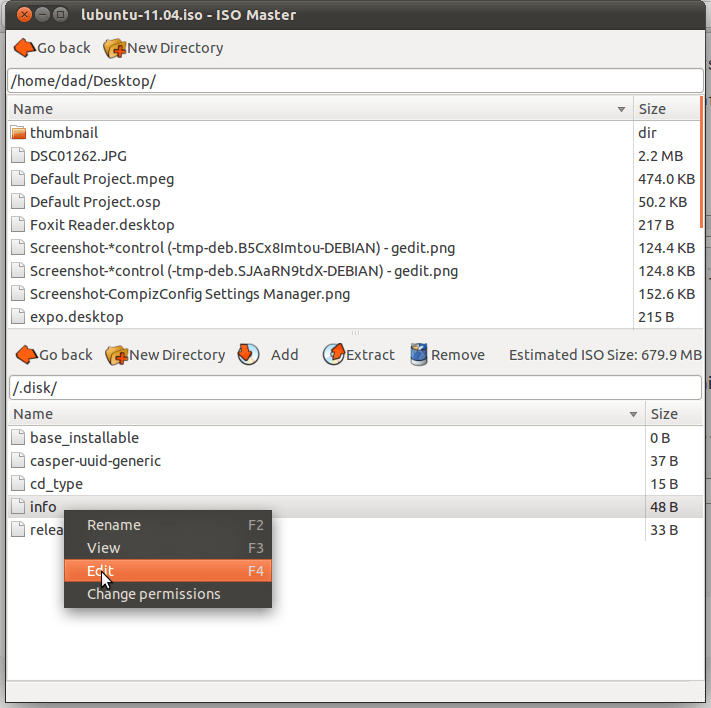711x708 pixels.
Task: Click the ISO pane New Directory folder icon
Action: (x=117, y=355)
